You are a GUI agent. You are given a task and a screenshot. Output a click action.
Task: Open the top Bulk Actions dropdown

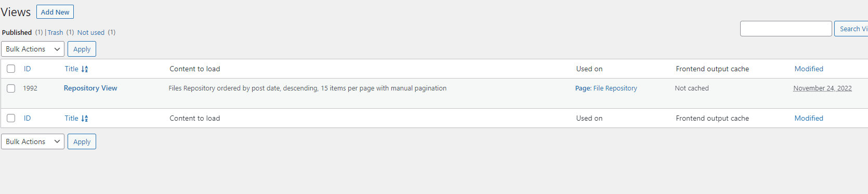pyautogui.click(x=33, y=49)
